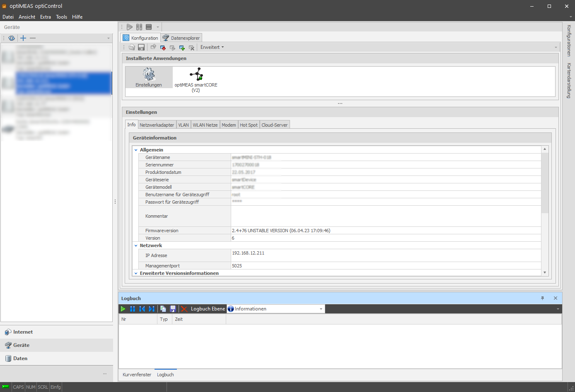Select the optiMEAS smartCORE (V2) application
Screen dimensions: 575x392
point(196,80)
